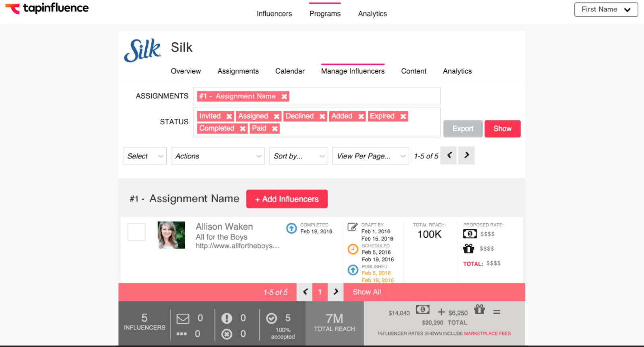Screen dimensions: 644x347
Task: Go to previous page in top pager
Action: pos(449,156)
